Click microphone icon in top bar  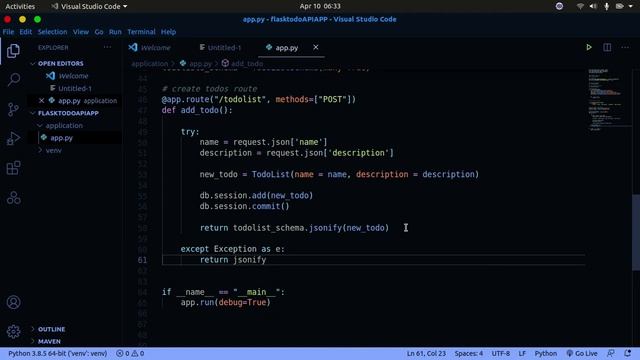click(x=607, y=6)
